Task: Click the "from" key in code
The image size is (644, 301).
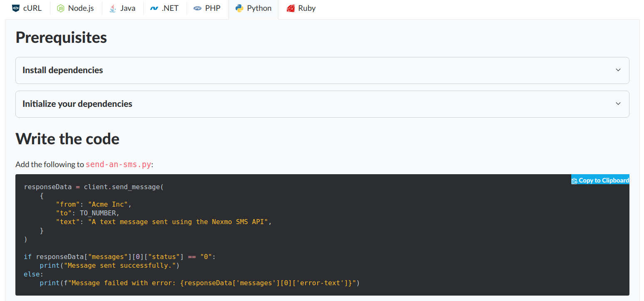Action: click(68, 205)
